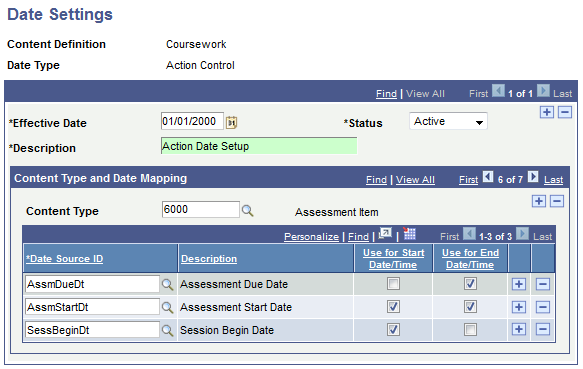Click the Assessment Start Date description
Screen dimensions: 583x369
236,307
